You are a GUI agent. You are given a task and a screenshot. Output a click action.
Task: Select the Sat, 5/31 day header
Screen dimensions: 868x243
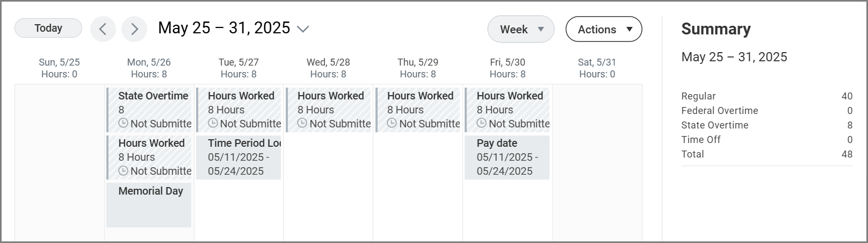point(597,68)
